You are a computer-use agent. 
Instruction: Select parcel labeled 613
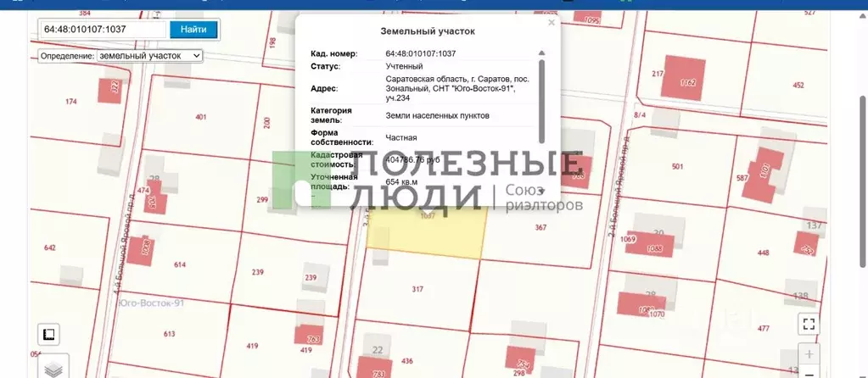tap(170, 334)
